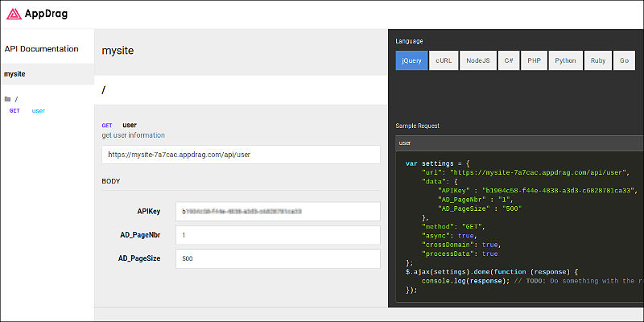Focus the APIKey input field

point(278,211)
